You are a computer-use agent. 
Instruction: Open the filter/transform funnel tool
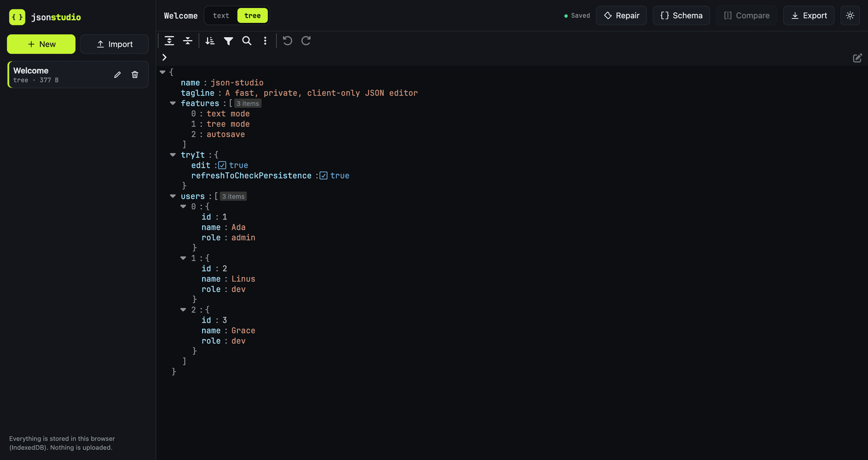[228, 41]
